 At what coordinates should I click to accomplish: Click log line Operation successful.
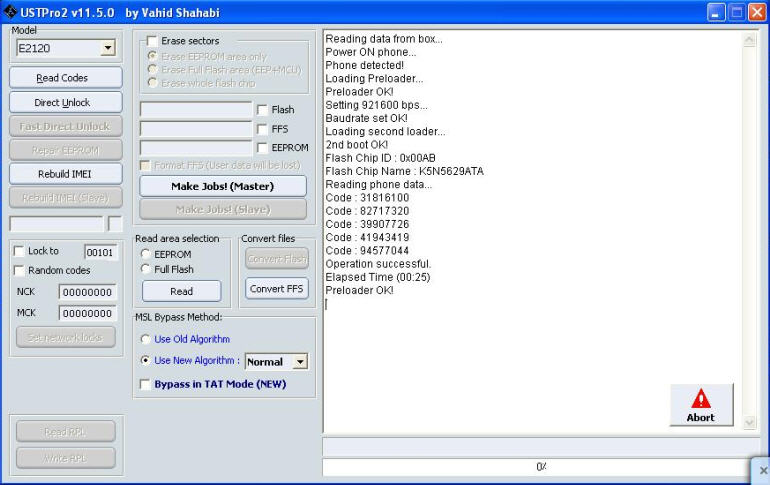(x=378, y=264)
